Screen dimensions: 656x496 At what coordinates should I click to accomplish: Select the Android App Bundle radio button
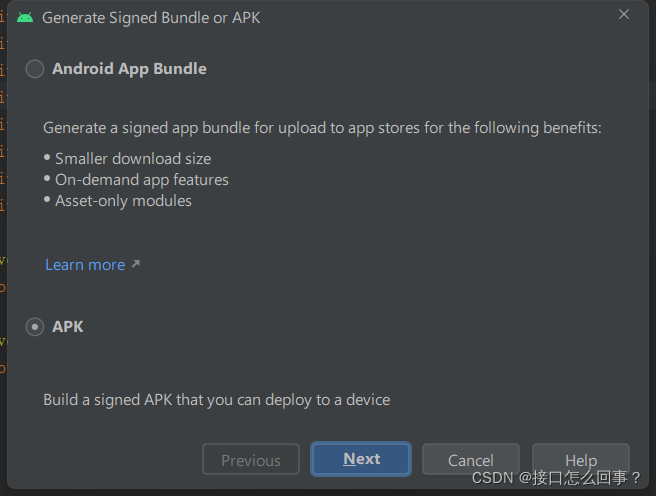tap(35, 69)
